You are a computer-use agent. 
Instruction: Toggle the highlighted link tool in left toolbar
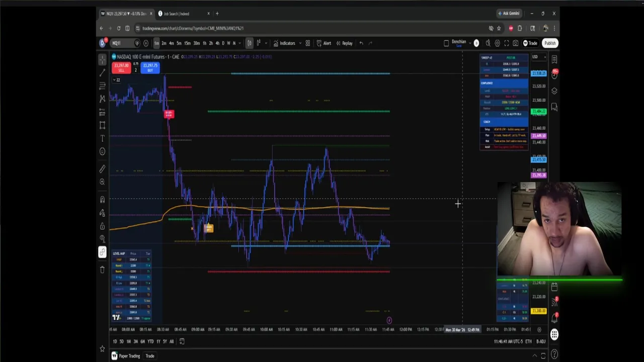tap(102, 252)
